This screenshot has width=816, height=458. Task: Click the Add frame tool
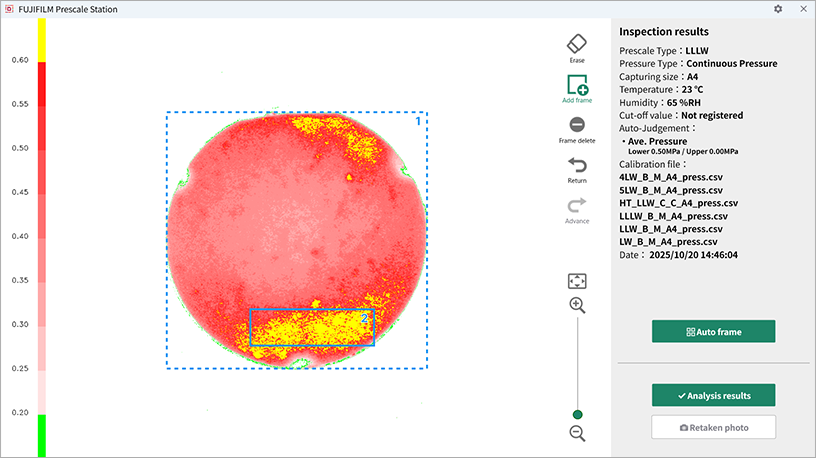(x=577, y=85)
